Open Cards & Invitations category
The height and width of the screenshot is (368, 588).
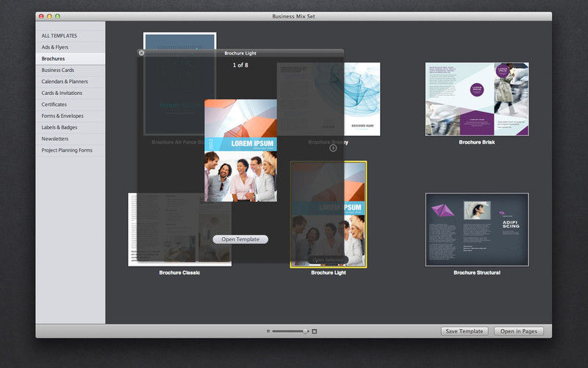(71, 93)
